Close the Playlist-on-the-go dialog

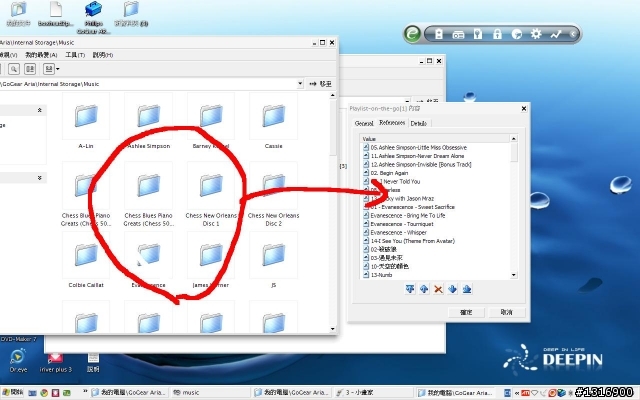[524, 109]
